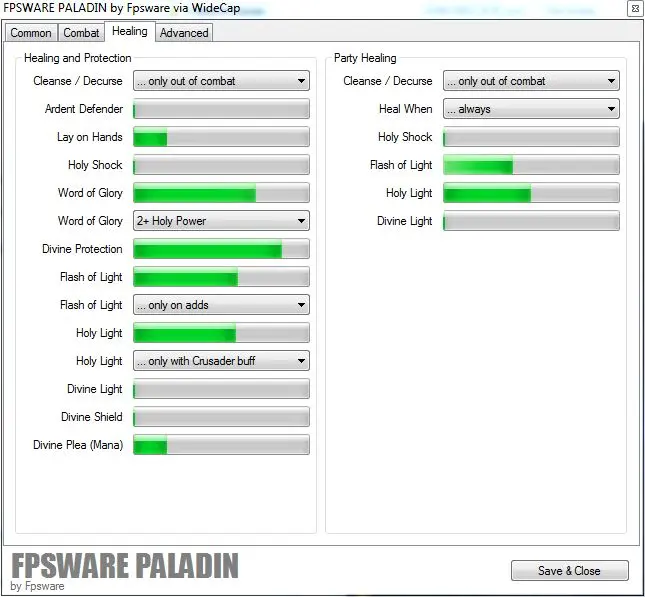Expand Party Healing Cleanse / Decurse dropdown
645x597 pixels.
point(531,81)
